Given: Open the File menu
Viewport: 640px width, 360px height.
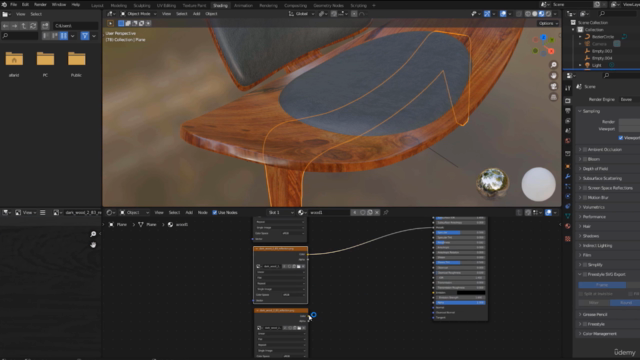Looking at the screenshot, I should click(13, 4).
